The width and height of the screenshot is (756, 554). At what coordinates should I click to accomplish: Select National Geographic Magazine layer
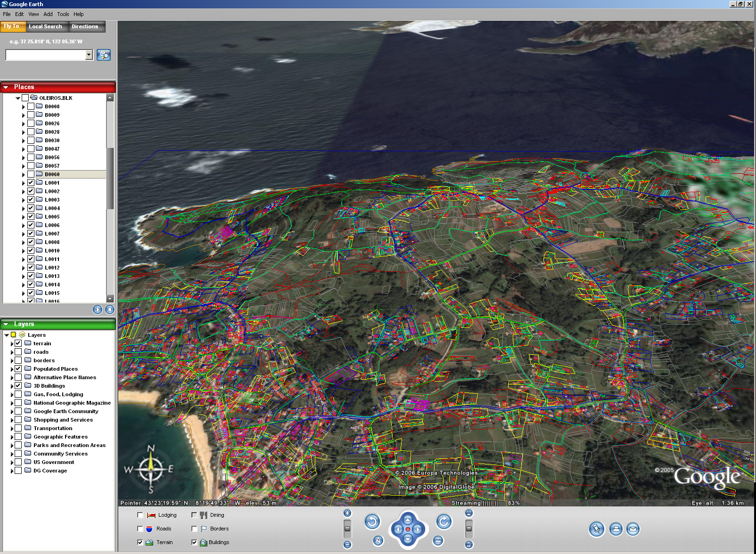(x=72, y=403)
